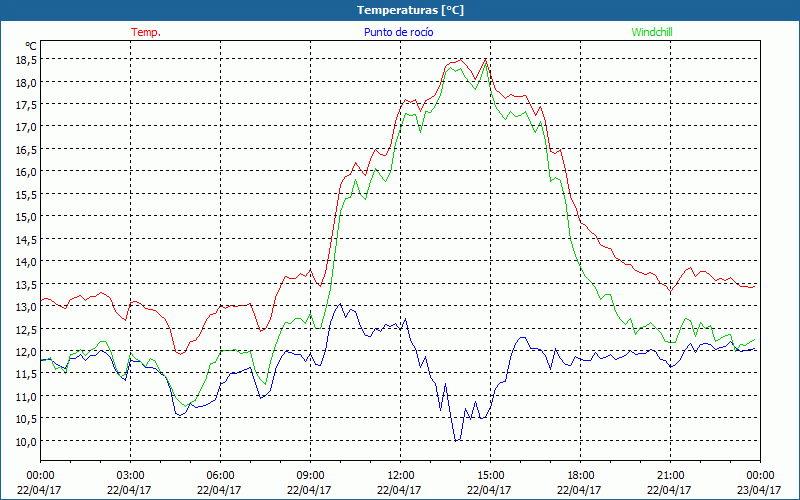This screenshot has height=500, width=800.
Task: Click the "16,5" y-axis value
Action: coord(27,149)
